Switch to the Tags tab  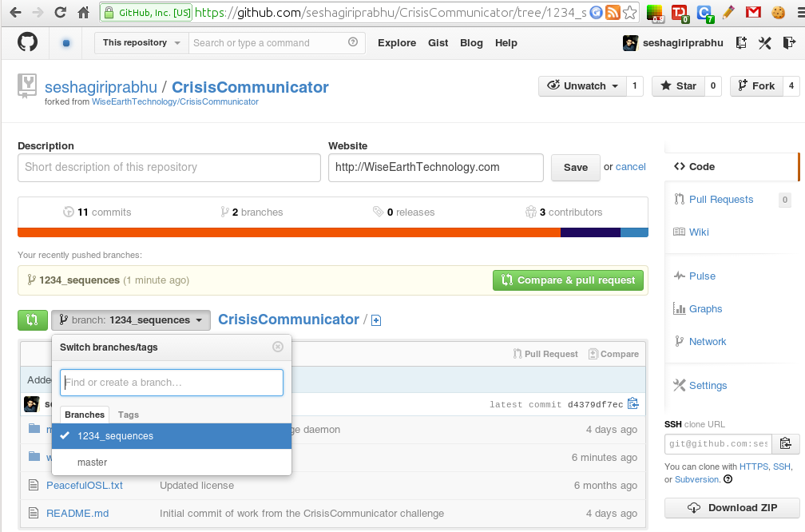pyautogui.click(x=129, y=415)
